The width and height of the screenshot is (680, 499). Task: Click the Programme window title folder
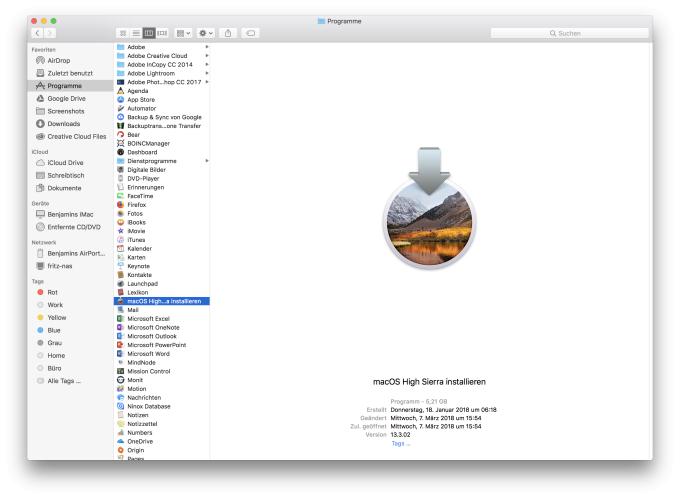[321, 21]
